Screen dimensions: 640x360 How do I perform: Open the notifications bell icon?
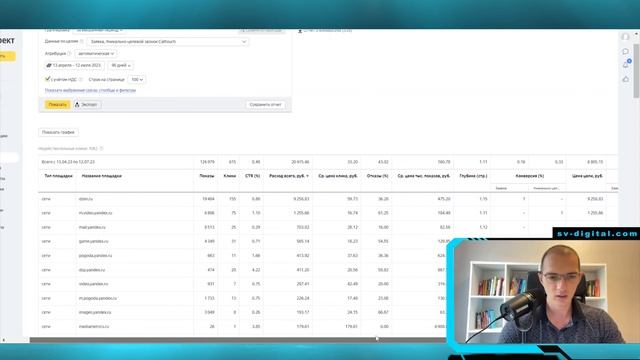(625, 65)
